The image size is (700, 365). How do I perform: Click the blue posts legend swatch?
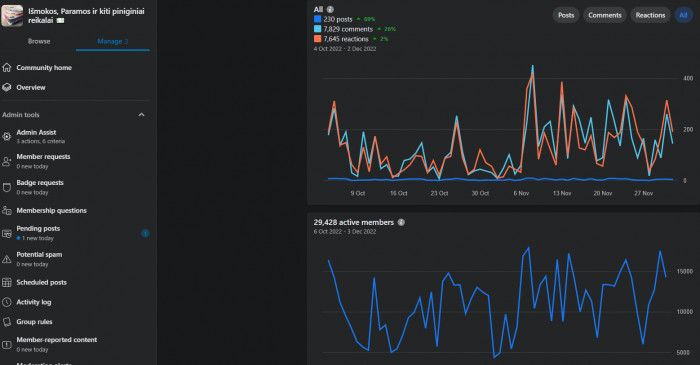pyautogui.click(x=317, y=19)
